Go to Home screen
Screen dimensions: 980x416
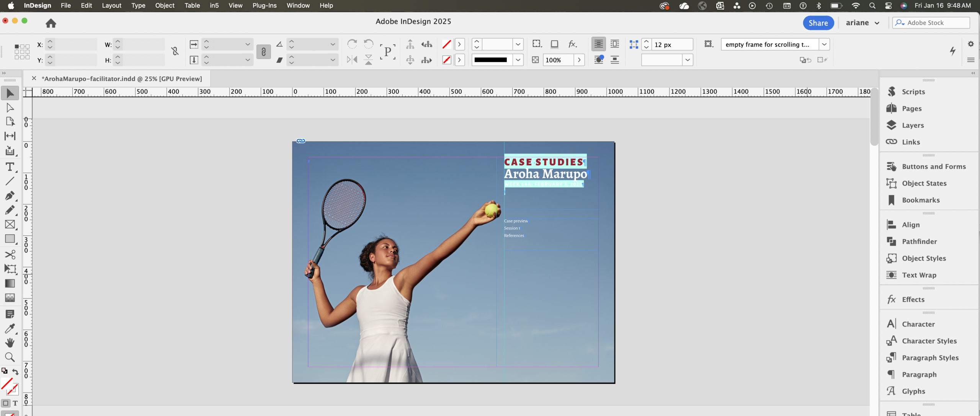point(51,23)
